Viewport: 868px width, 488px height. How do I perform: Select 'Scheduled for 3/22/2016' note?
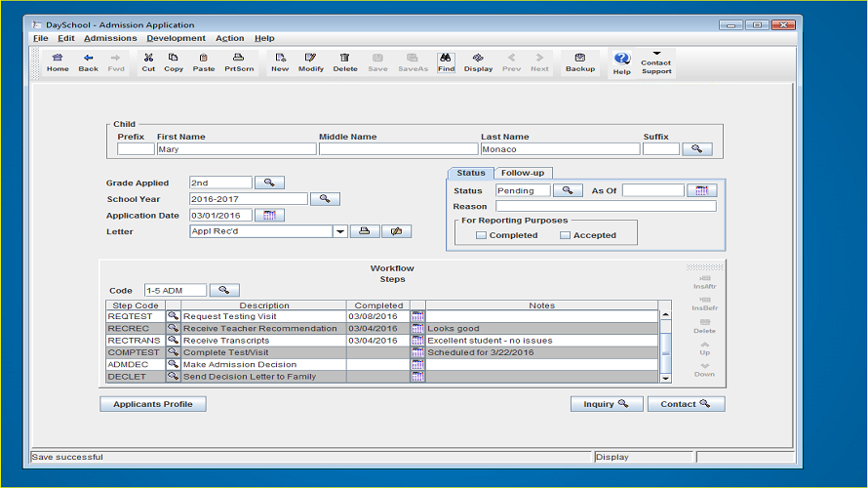click(x=541, y=352)
